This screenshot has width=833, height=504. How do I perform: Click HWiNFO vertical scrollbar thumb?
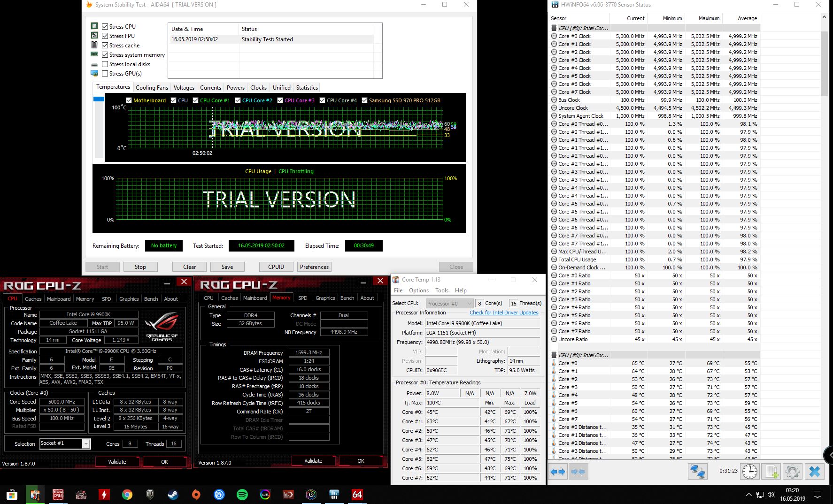pos(824,63)
